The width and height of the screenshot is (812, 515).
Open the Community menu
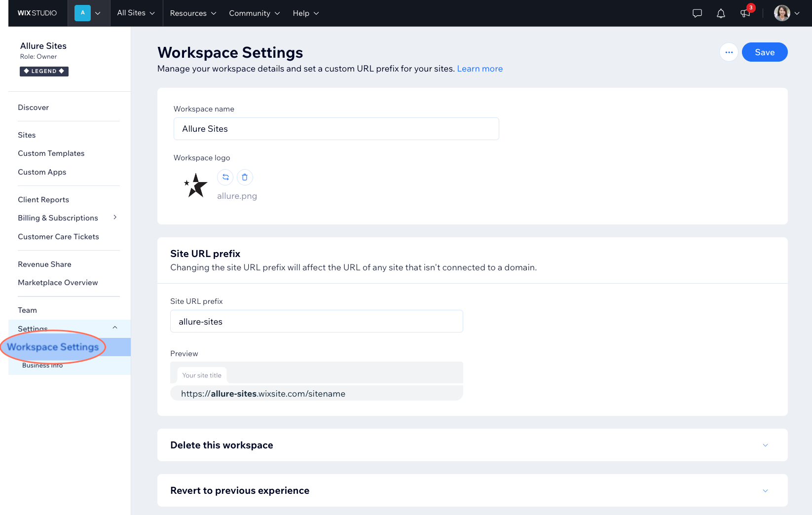(255, 13)
